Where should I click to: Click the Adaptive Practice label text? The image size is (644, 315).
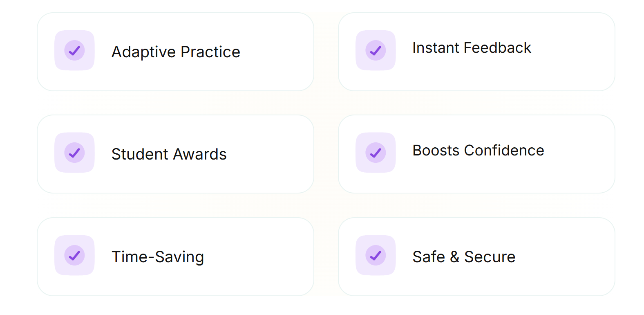coord(176,52)
